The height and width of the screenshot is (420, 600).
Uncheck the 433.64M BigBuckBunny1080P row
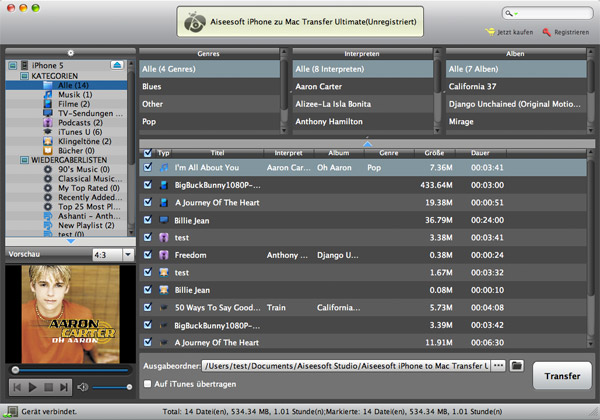[x=147, y=185]
